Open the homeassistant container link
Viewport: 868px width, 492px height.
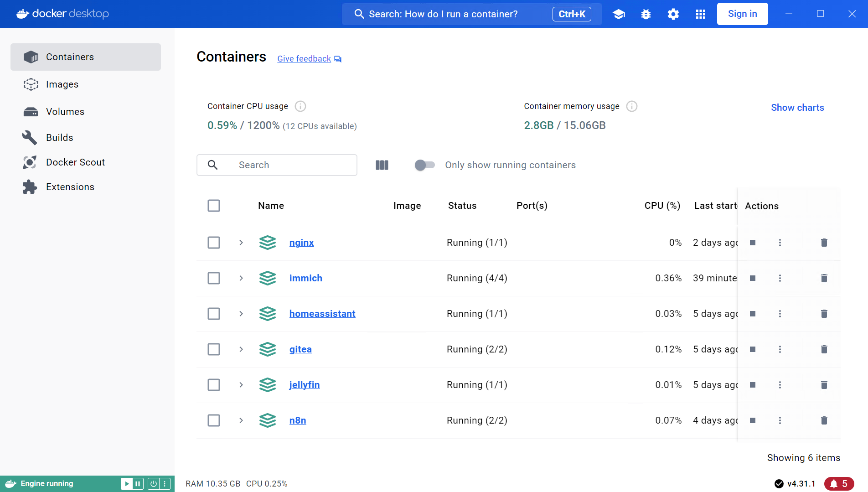click(322, 314)
